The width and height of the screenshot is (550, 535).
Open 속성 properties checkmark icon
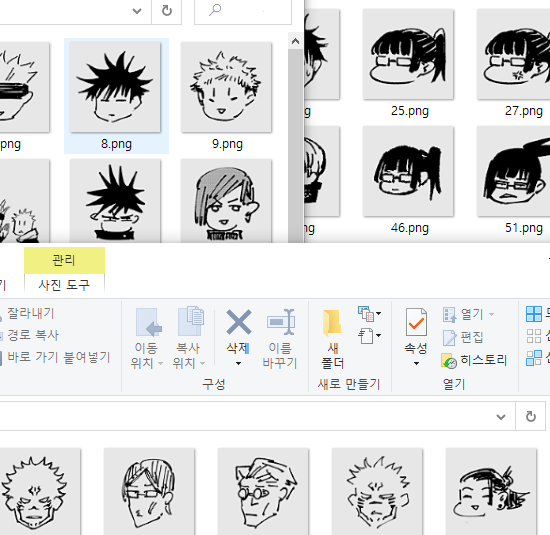tap(416, 322)
